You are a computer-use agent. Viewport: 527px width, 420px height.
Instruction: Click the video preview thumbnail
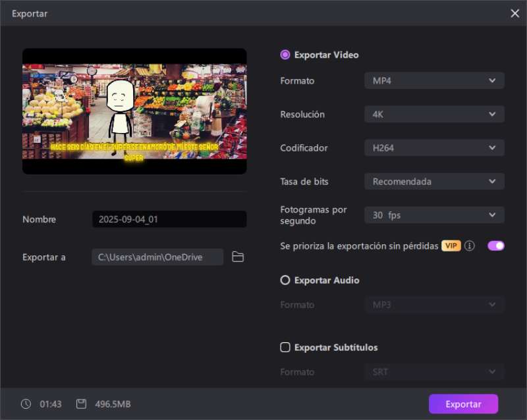pos(134,111)
